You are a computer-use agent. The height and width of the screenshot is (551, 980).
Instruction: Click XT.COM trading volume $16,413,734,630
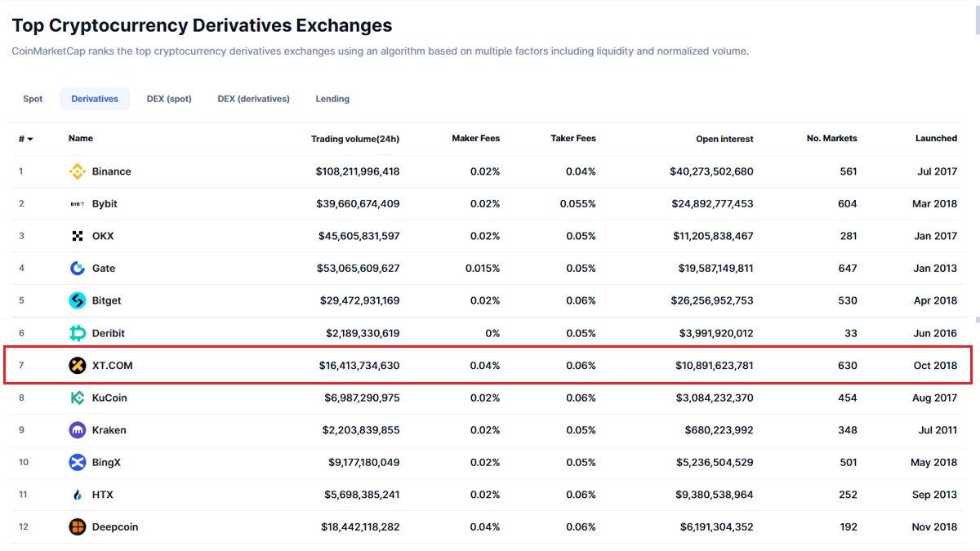[x=359, y=366]
